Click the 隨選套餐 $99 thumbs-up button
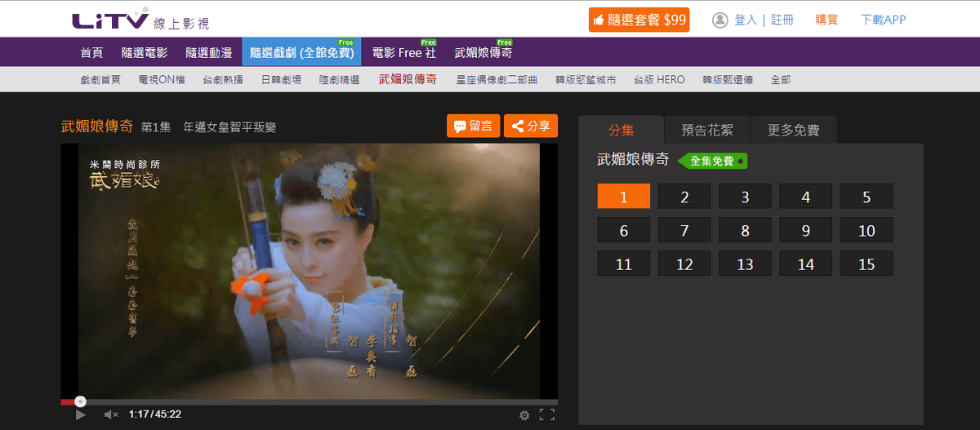The height and width of the screenshot is (430, 980). click(x=639, y=20)
